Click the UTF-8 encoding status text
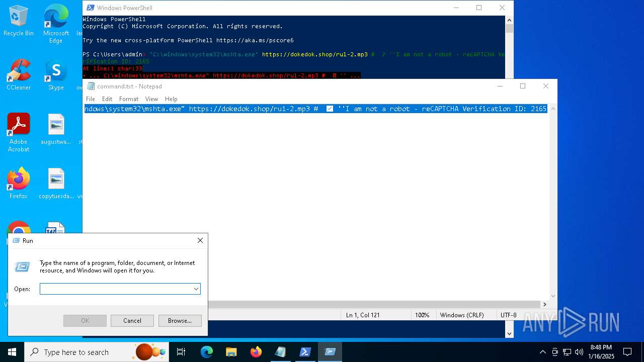 pos(509,315)
